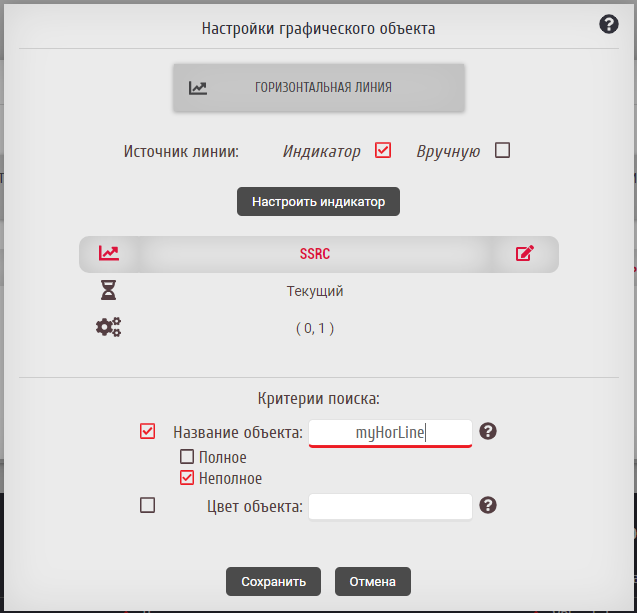
Task: Click the chart icon on ГОРИЗОНТАЛЬНАЯ ЛИНИЯ button
Action: click(198, 88)
